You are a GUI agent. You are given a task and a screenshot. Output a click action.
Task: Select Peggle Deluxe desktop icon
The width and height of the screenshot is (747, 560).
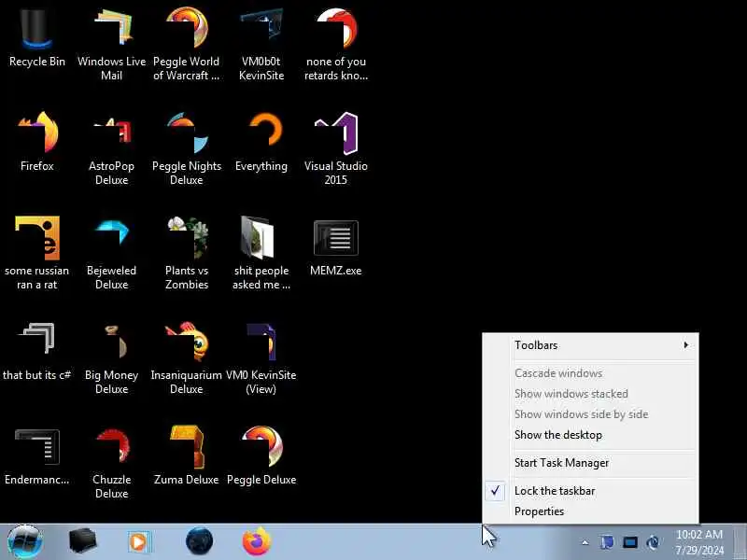coord(261,455)
